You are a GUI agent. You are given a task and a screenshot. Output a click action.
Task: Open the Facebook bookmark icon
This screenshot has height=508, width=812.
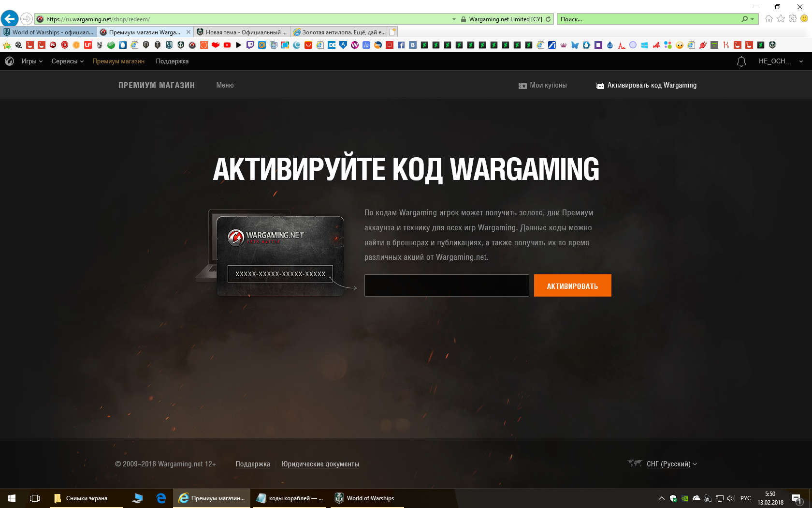(x=401, y=45)
